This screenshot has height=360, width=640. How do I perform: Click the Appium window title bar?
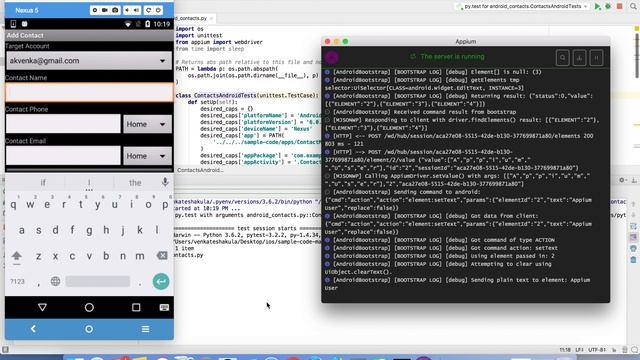click(466, 41)
